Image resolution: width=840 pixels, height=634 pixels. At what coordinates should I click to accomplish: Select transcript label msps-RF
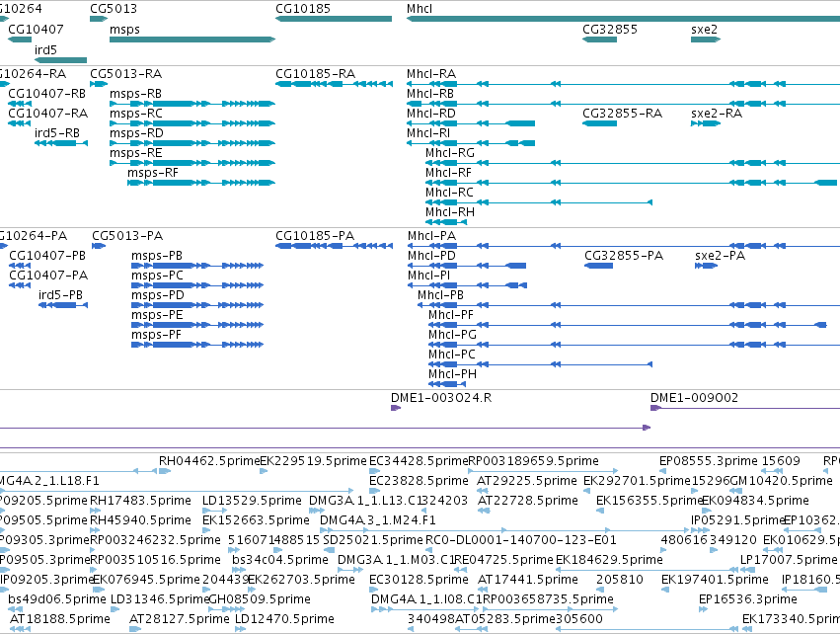coord(153,173)
